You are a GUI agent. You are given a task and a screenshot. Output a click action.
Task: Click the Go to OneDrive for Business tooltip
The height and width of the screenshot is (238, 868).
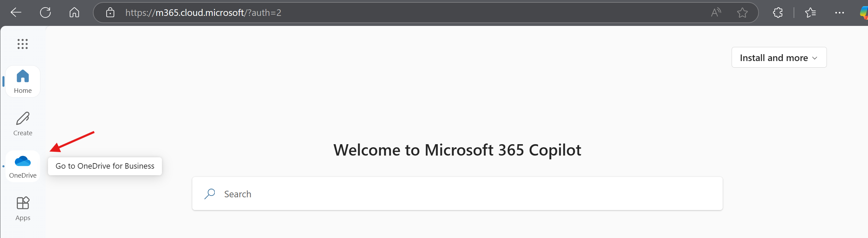[105, 166]
